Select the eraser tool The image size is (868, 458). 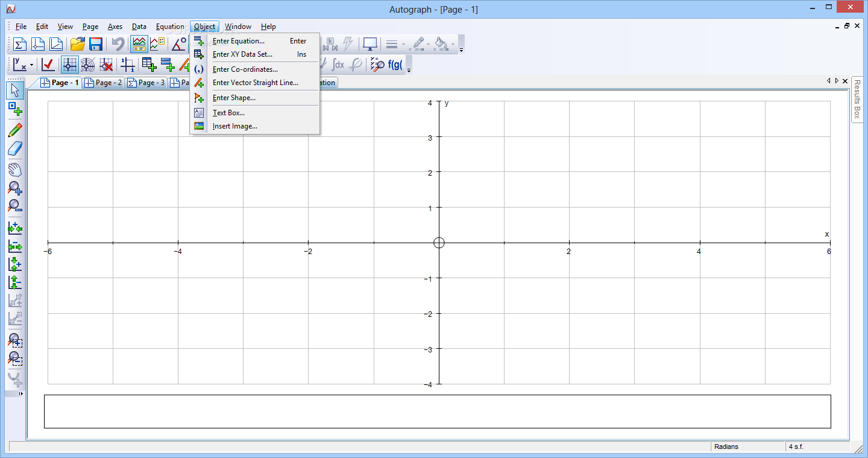coord(15,148)
